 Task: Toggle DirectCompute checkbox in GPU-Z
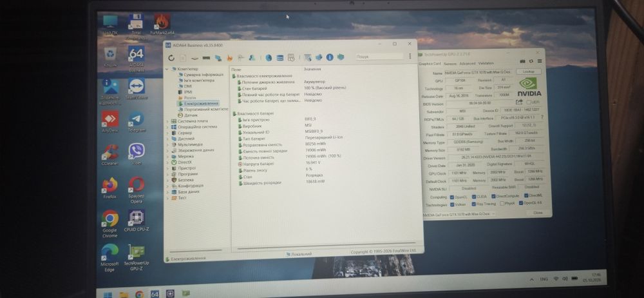[x=493, y=196]
